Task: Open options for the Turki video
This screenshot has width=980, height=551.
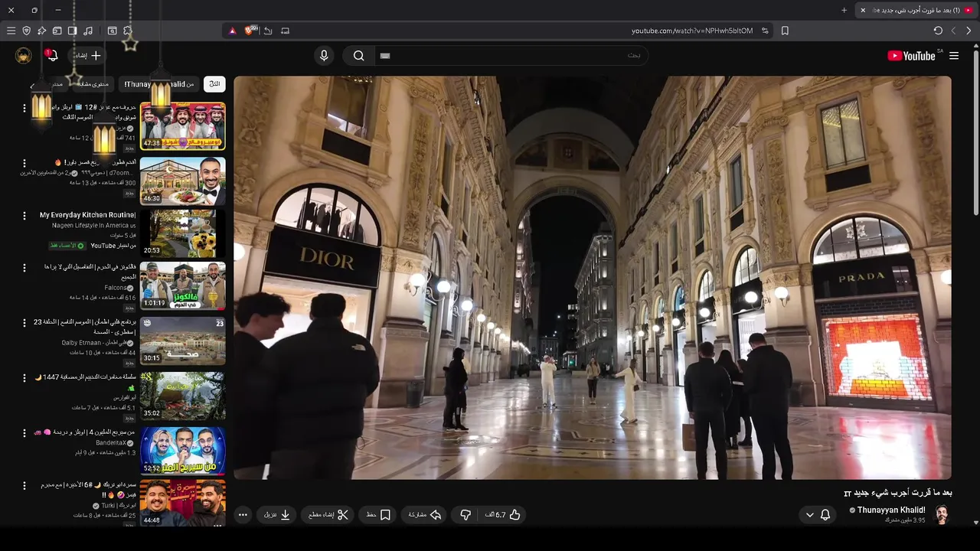Action: 24,485
